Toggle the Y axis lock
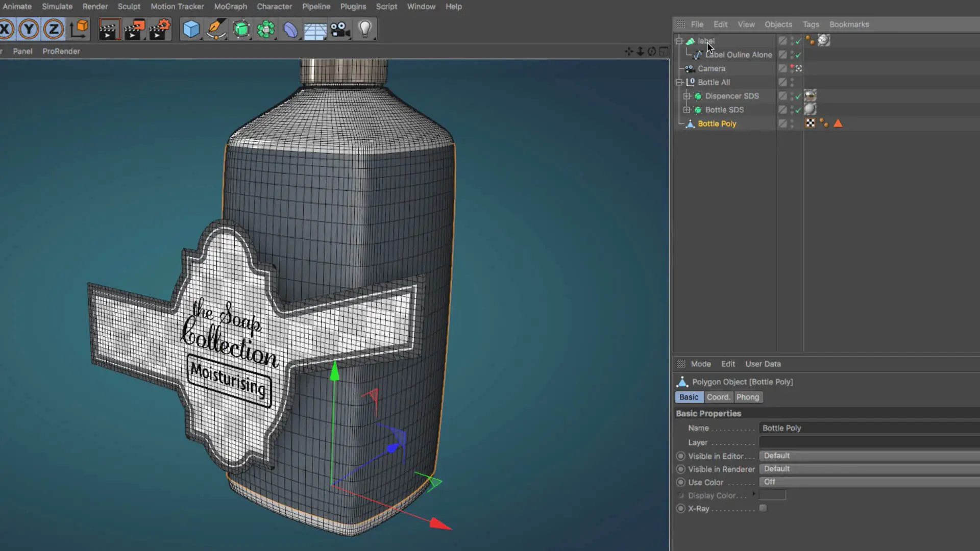Image resolution: width=980 pixels, height=551 pixels. pyautogui.click(x=29, y=29)
